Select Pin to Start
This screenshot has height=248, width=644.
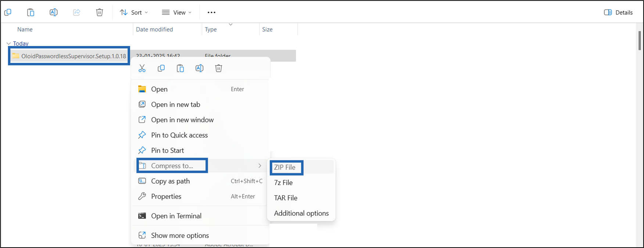(x=200, y=150)
